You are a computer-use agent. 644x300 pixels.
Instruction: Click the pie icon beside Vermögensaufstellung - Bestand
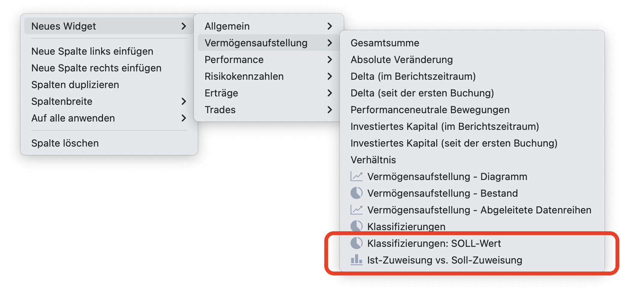pos(356,193)
